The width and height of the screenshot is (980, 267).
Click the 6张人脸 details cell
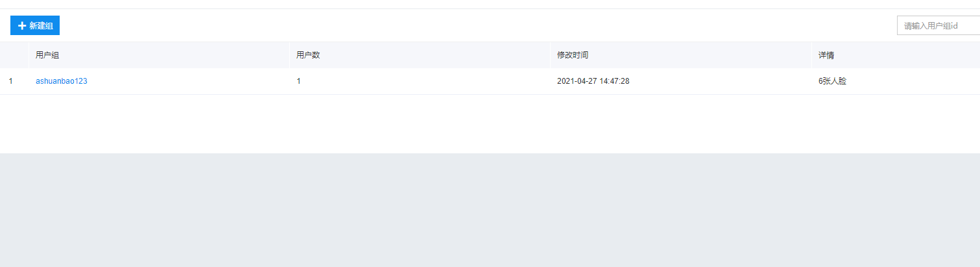(x=833, y=81)
